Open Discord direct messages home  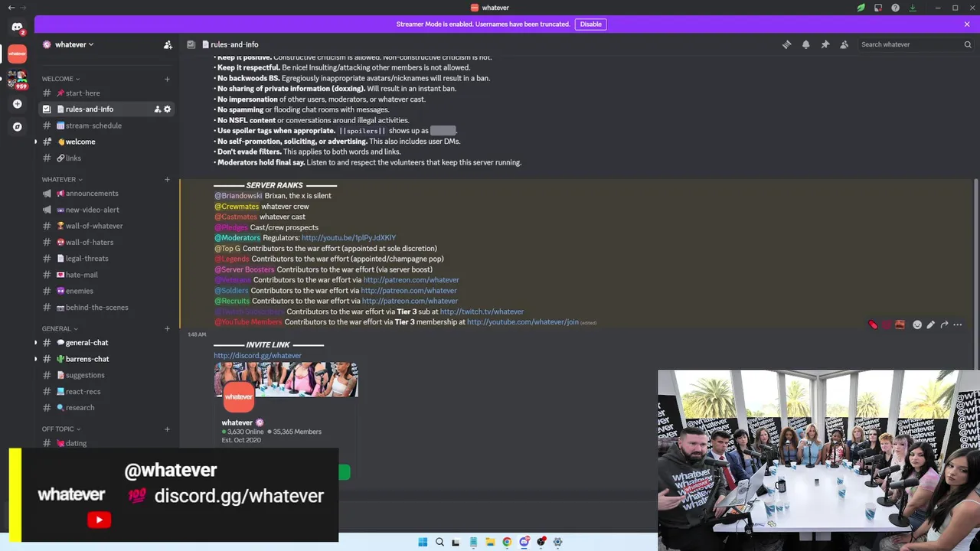coord(17,28)
